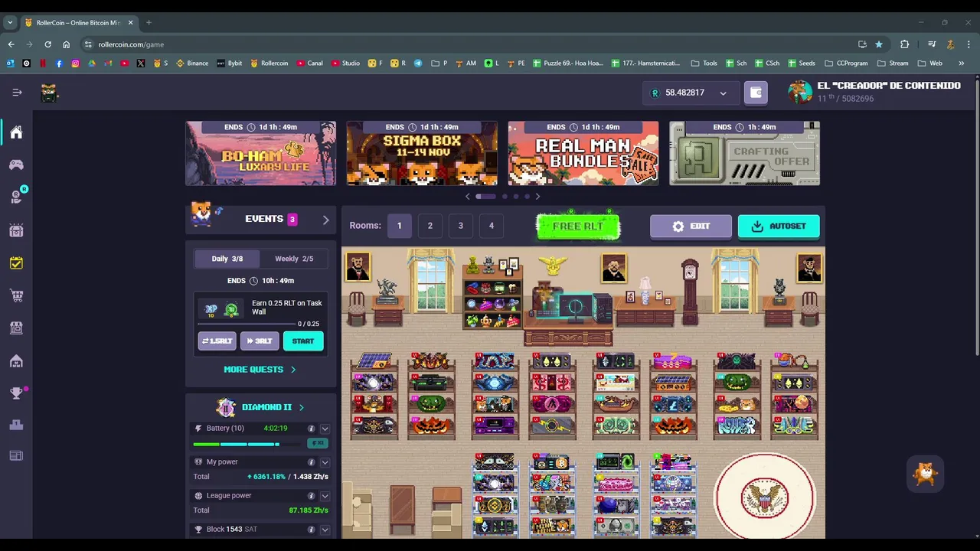Expand the Block 1543 SAT section chevron
This screenshot has height=551, width=980.
click(x=325, y=530)
